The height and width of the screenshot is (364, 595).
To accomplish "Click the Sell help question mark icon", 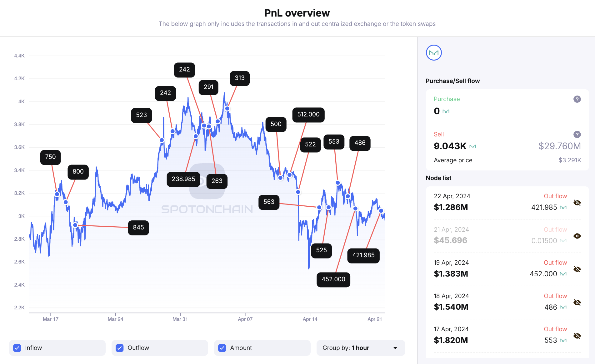I will 577,135.
